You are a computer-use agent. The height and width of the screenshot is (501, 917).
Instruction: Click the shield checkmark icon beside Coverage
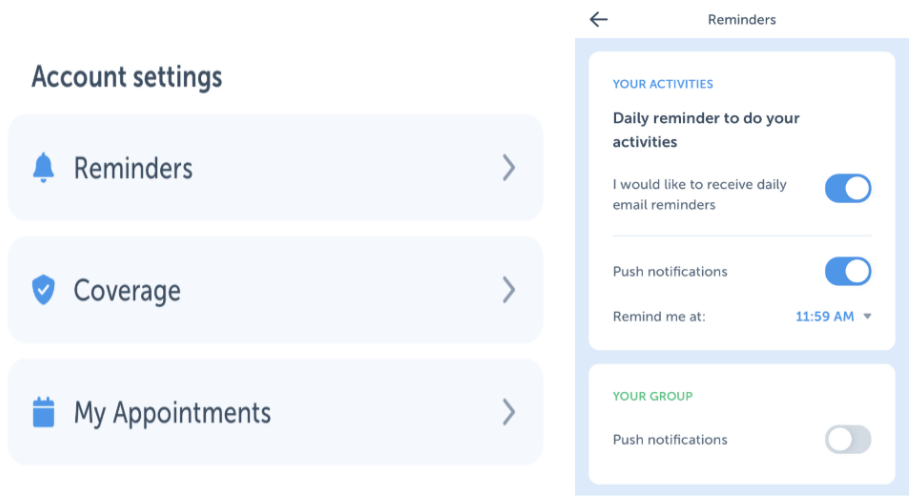(x=43, y=291)
